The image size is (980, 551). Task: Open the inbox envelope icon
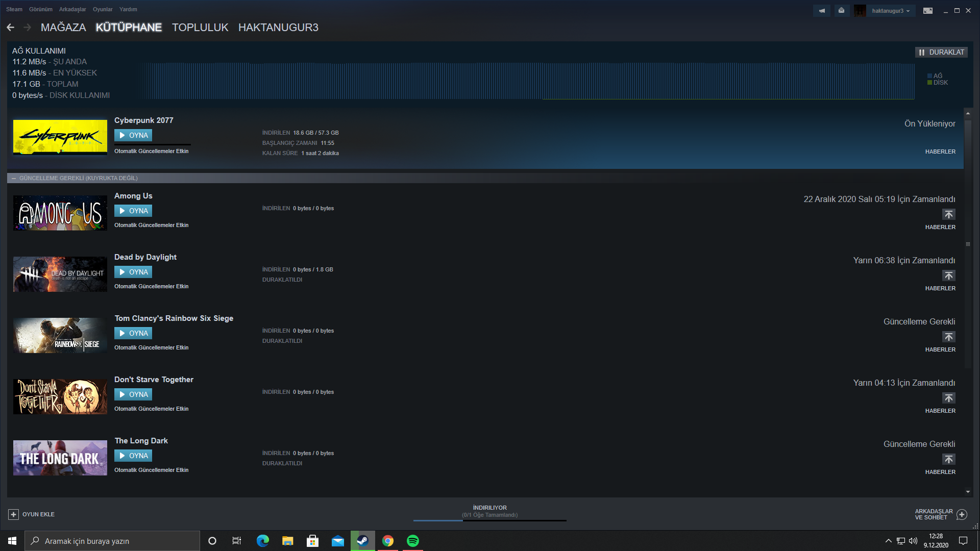coord(841,11)
